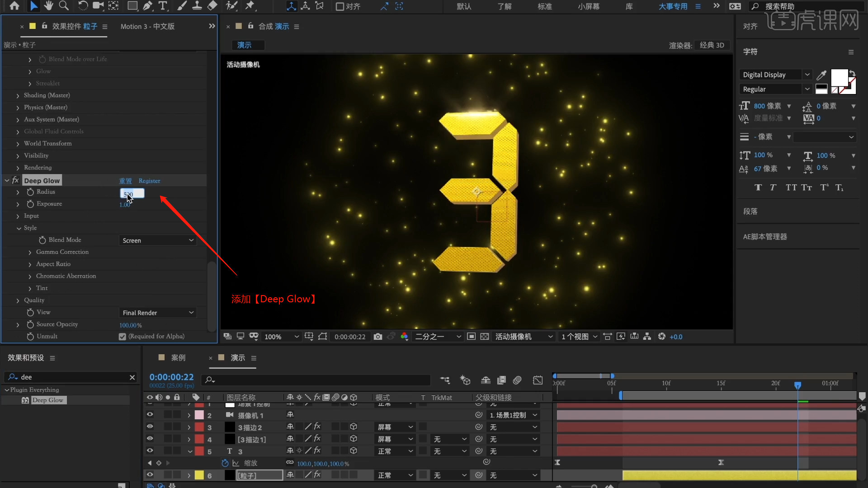This screenshot has height=488, width=868.
Task: Click the 重置 reset link for Deep Glow
Action: pyautogui.click(x=125, y=181)
